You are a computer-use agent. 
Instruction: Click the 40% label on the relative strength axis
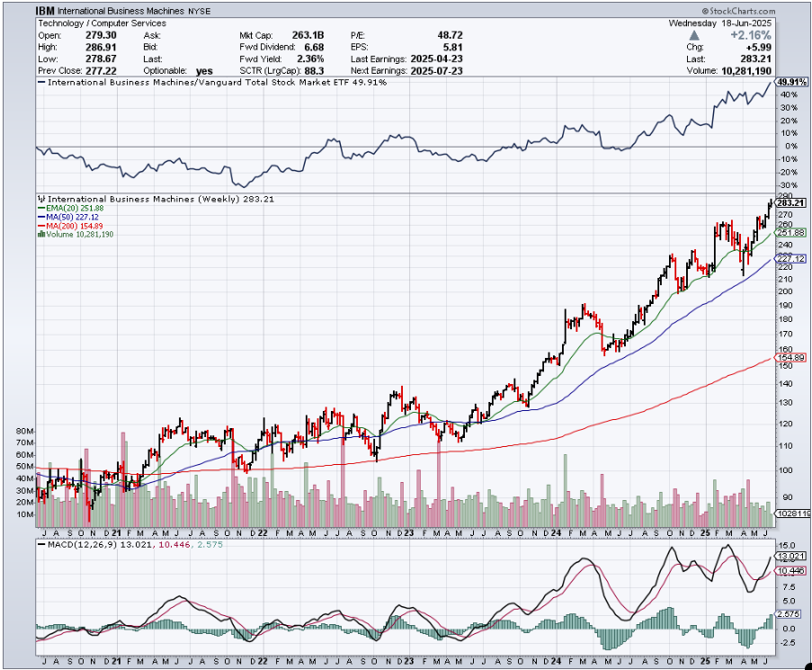(x=790, y=94)
